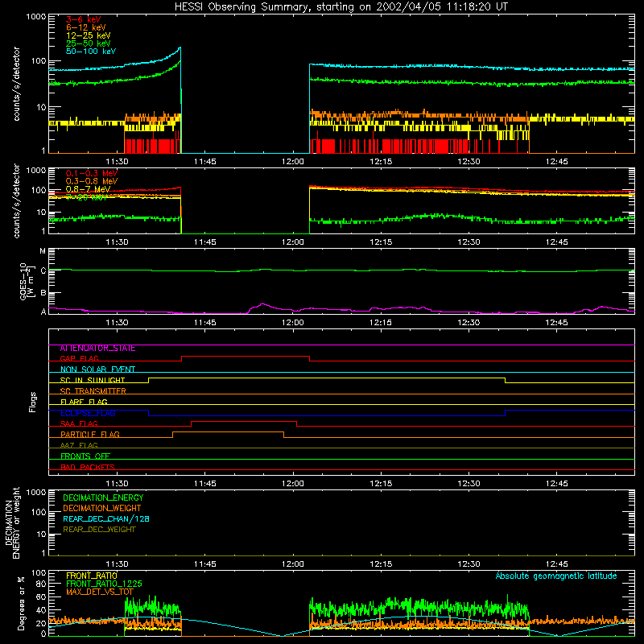Click the MeV panel 'counts/s/detector' axis title

16,200
